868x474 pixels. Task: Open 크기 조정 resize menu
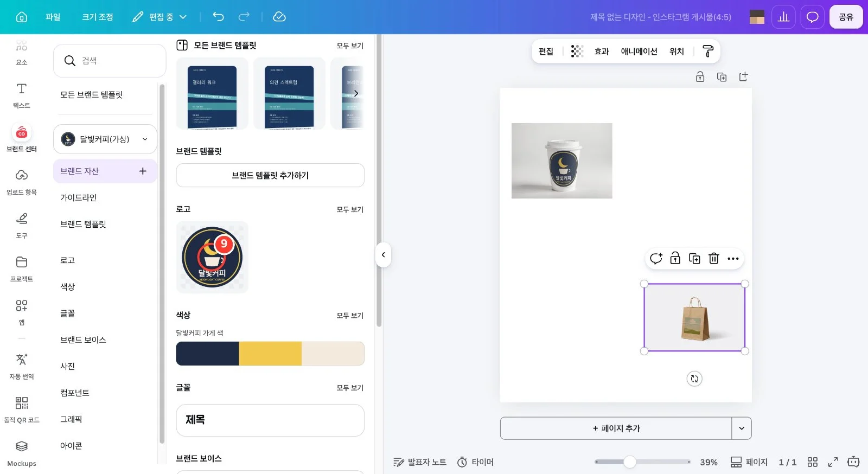(98, 17)
